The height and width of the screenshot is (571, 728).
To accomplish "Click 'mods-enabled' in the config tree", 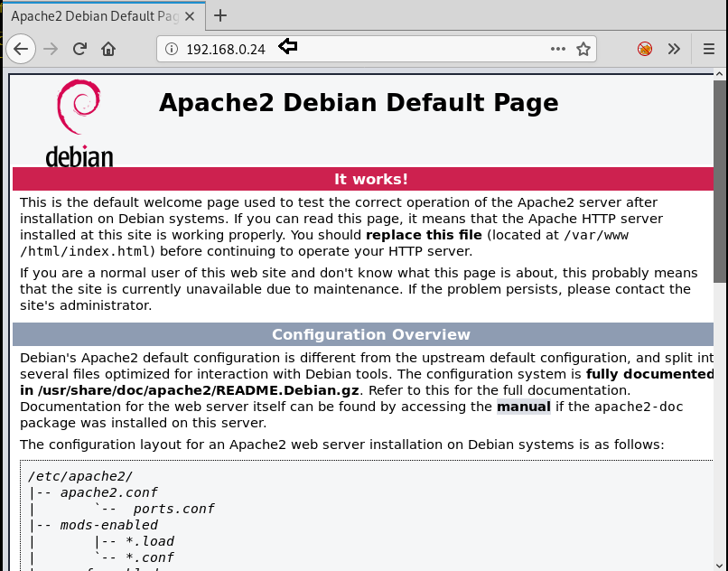I will tap(109, 525).
